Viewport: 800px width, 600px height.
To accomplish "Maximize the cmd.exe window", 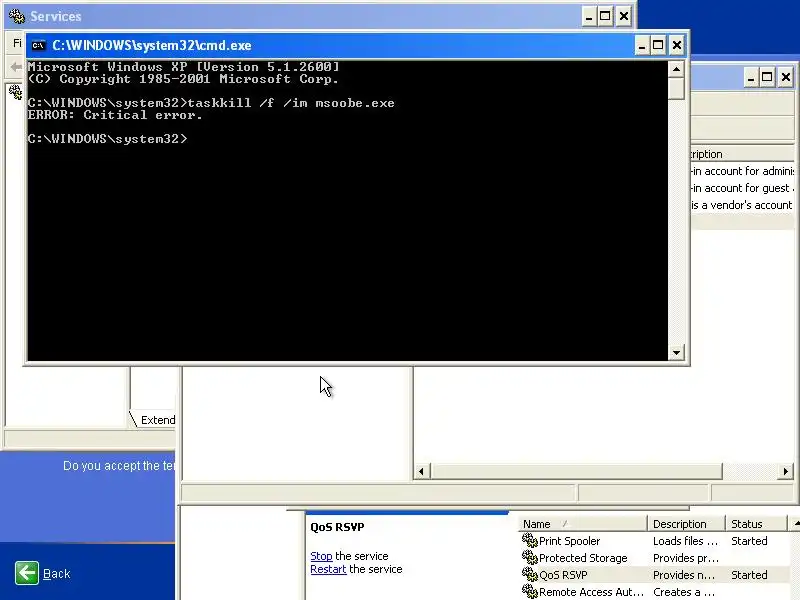I will 658,45.
